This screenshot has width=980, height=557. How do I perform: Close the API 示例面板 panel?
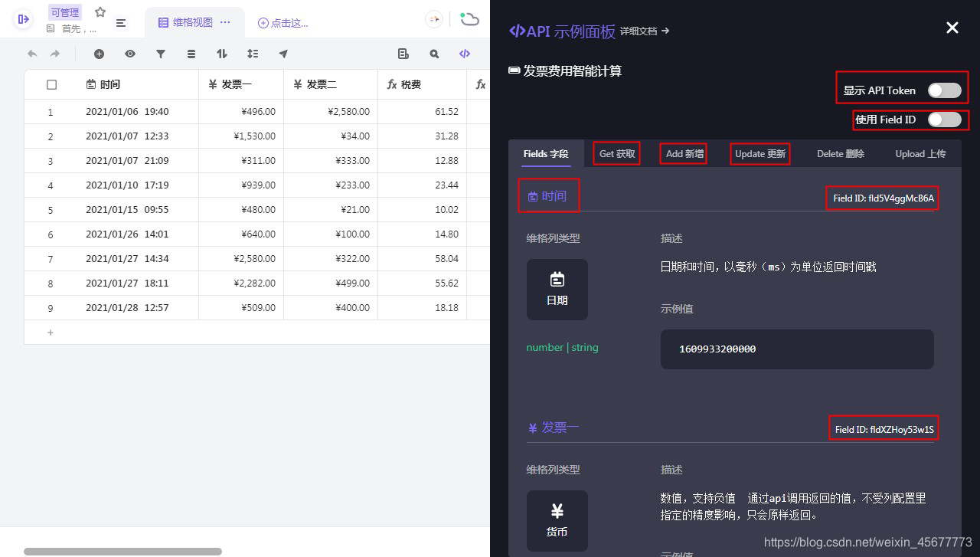(x=952, y=28)
